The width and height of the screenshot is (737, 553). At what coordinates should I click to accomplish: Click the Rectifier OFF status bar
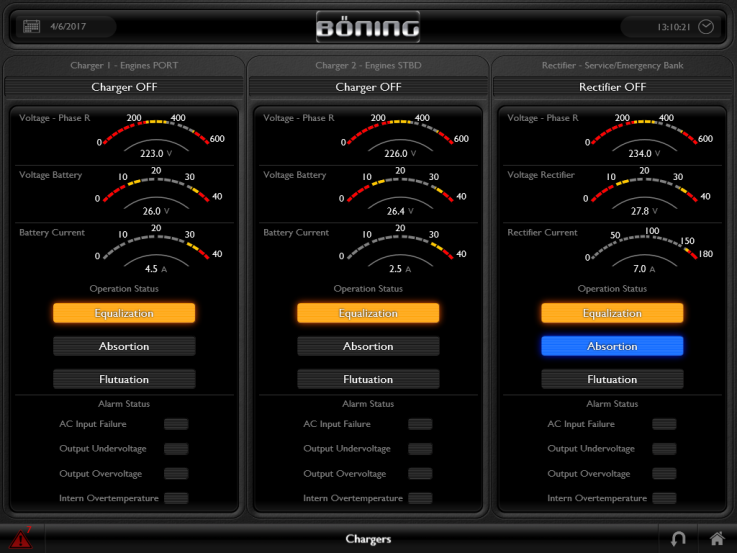click(612, 87)
